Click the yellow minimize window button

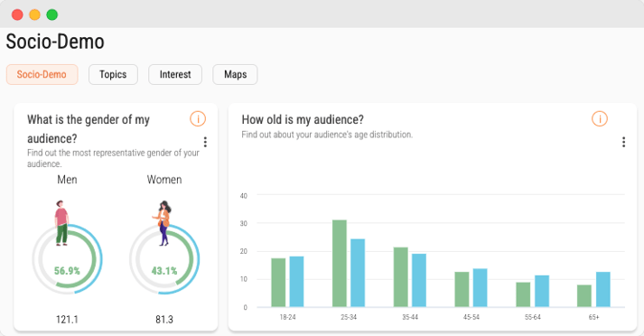(x=34, y=14)
